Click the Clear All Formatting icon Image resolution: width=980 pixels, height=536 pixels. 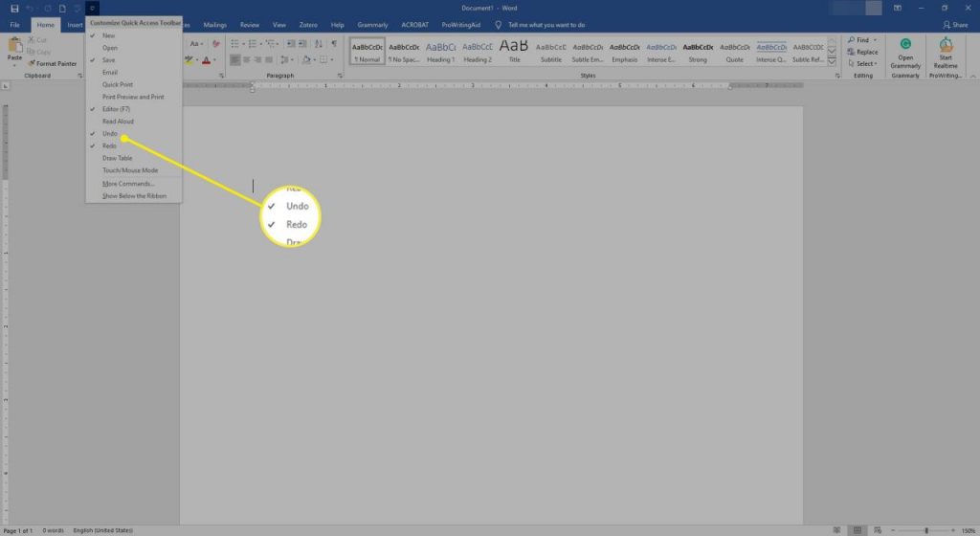pos(216,43)
